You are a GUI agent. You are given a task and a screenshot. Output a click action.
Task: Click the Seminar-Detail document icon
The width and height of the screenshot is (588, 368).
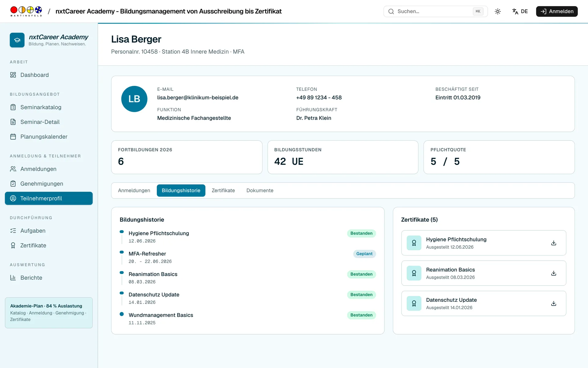[x=13, y=122]
